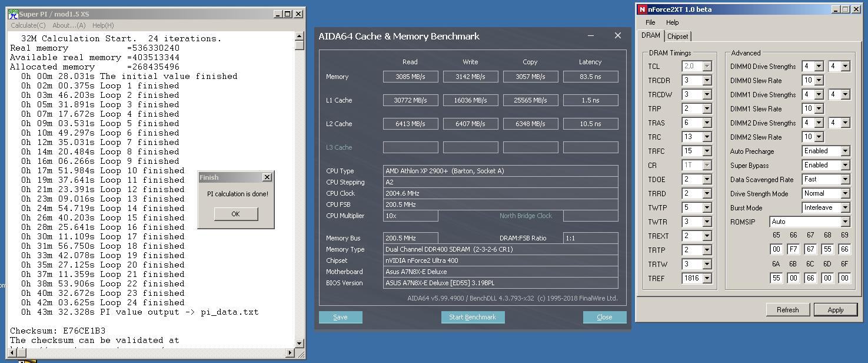Select the DRAM tab in nForce2XT
The width and height of the screenshot is (868, 363).
[651, 35]
